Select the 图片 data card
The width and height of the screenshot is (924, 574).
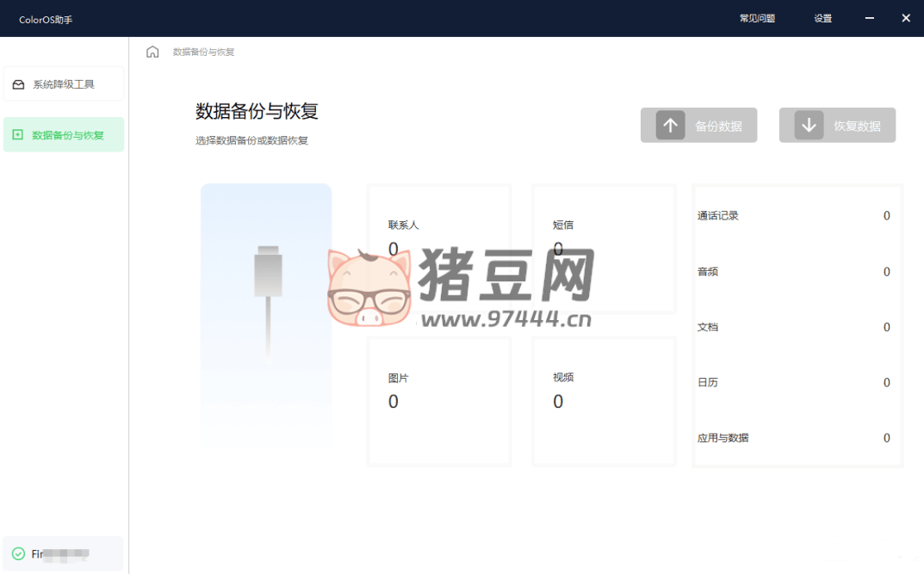[439, 401]
